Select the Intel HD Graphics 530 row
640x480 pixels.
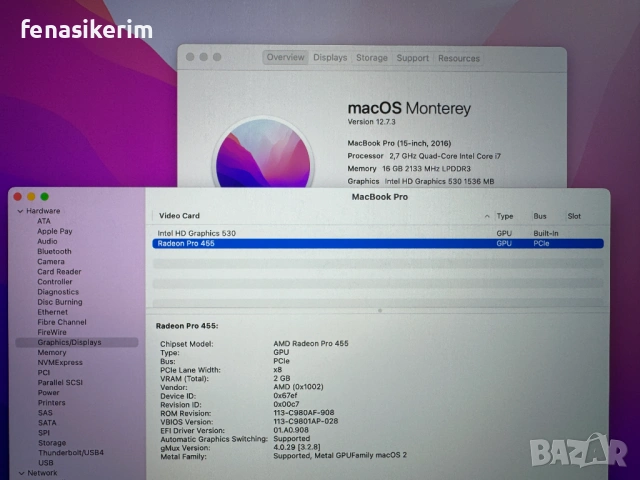378,233
